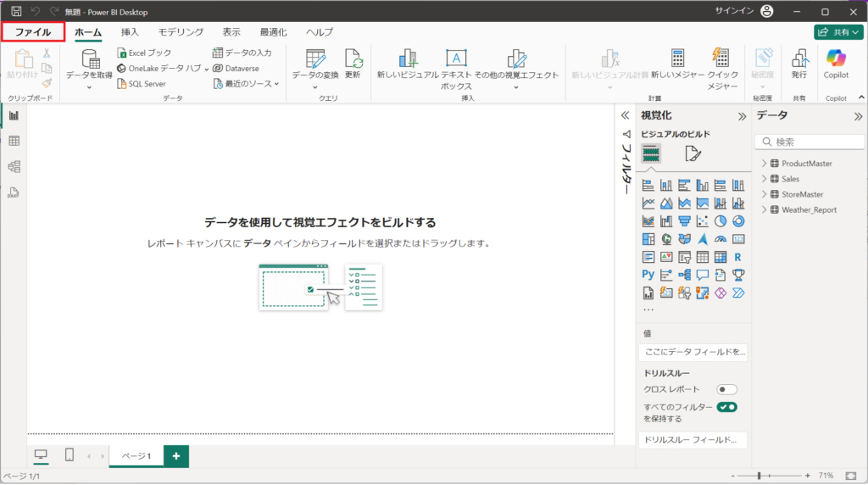Switch to the 最適化 ribbon tab
The image size is (868, 485).
point(274,32)
